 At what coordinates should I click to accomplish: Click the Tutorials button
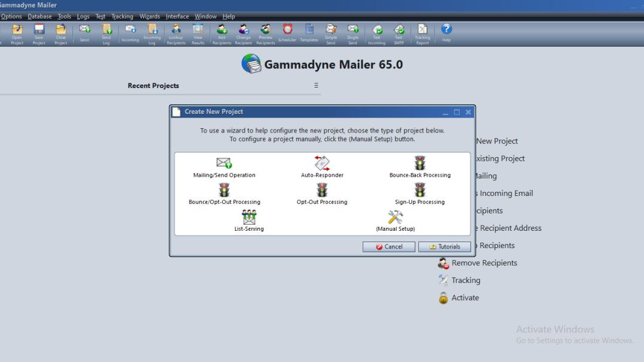[444, 246]
